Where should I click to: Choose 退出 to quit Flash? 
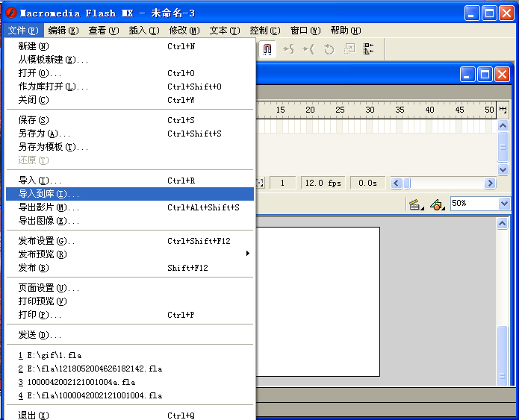point(130,416)
